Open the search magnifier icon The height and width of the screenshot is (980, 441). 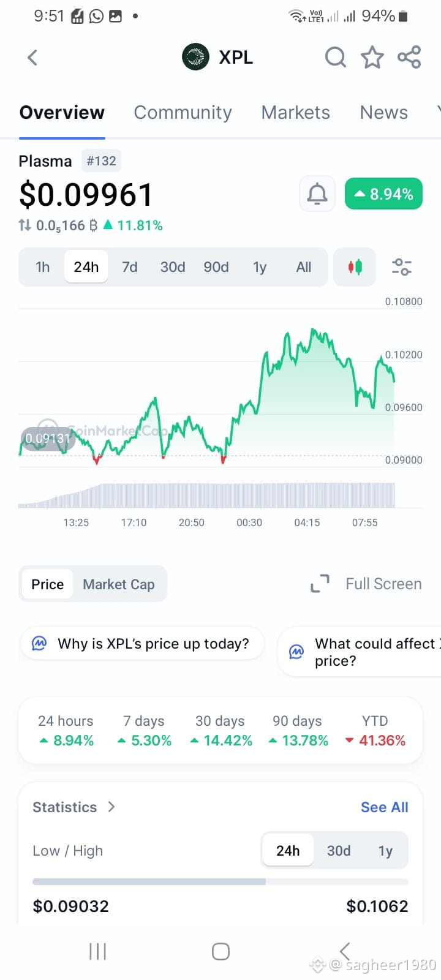click(335, 57)
